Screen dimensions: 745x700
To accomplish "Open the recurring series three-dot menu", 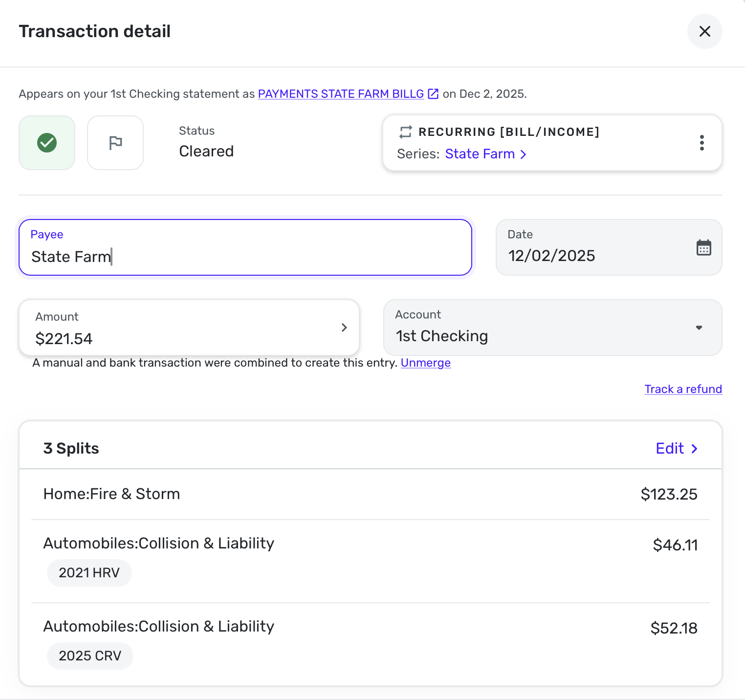I will click(701, 143).
